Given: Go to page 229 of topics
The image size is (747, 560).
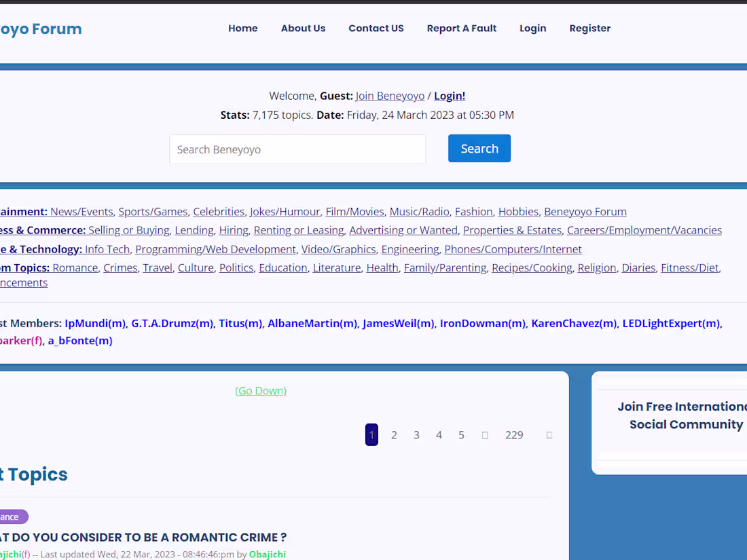Looking at the screenshot, I should point(514,434).
